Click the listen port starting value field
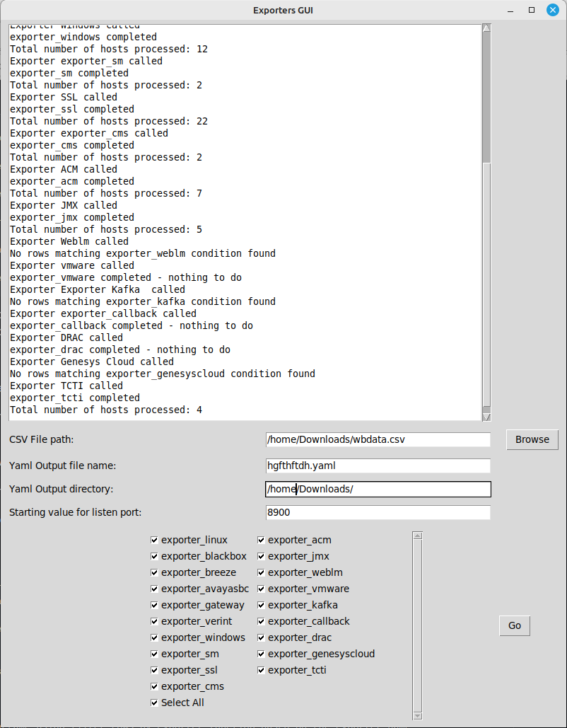567x728 pixels. [378, 512]
